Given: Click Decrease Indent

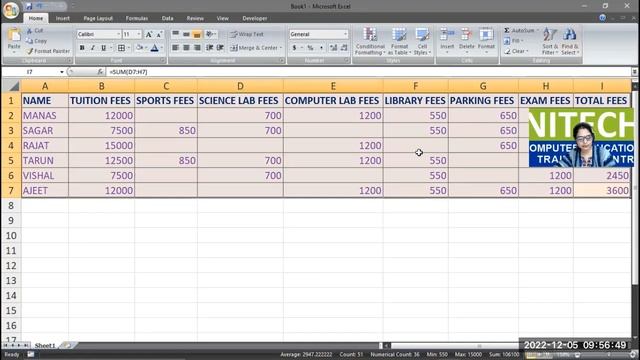Looking at the screenshot, I should pos(209,48).
